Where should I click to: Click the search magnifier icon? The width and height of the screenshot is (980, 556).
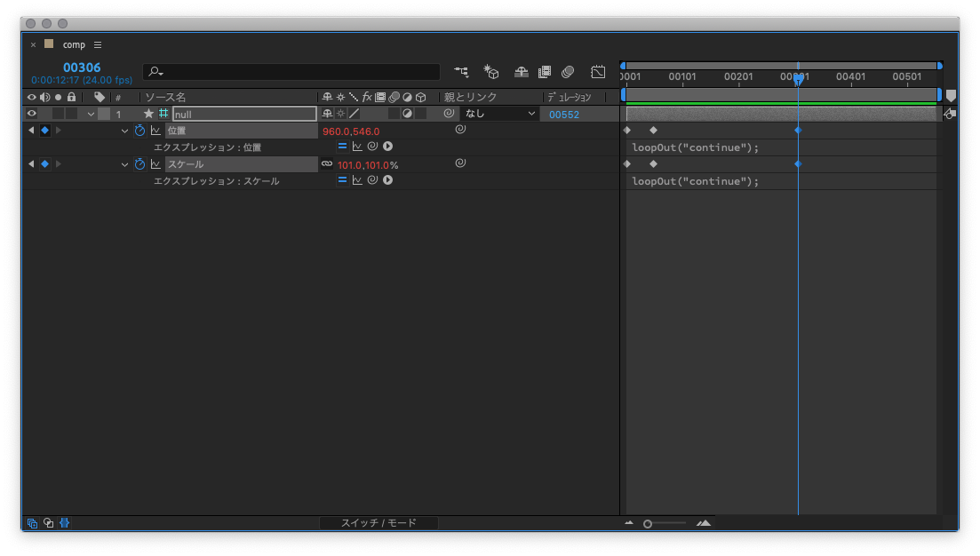coord(155,72)
